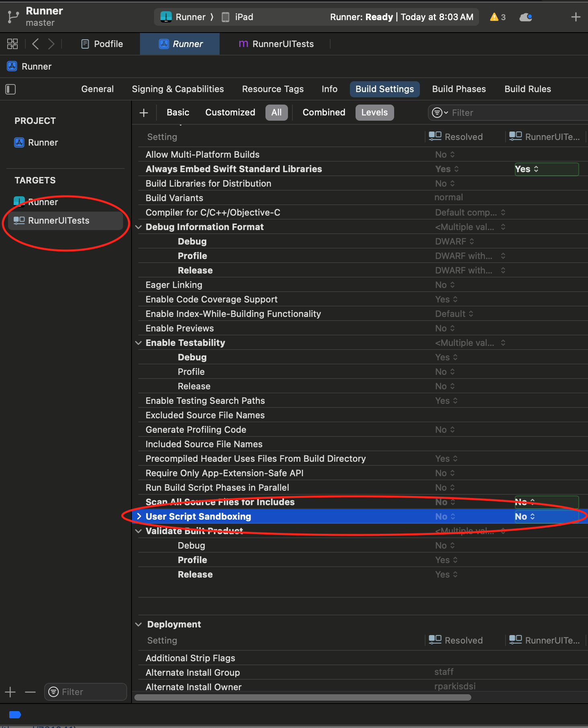Click the filter options icon in the settings filter
Image resolution: width=588 pixels, height=728 pixels.
[440, 113]
